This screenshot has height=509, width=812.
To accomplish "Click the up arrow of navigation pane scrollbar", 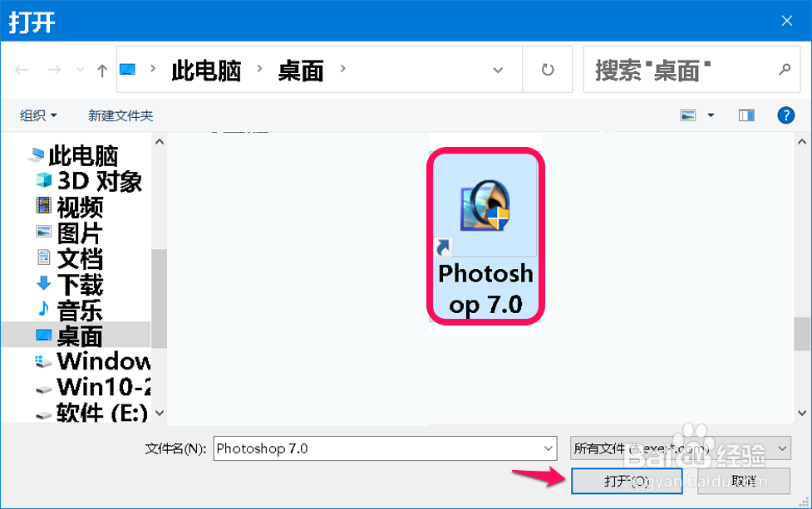I will [x=160, y=142].
